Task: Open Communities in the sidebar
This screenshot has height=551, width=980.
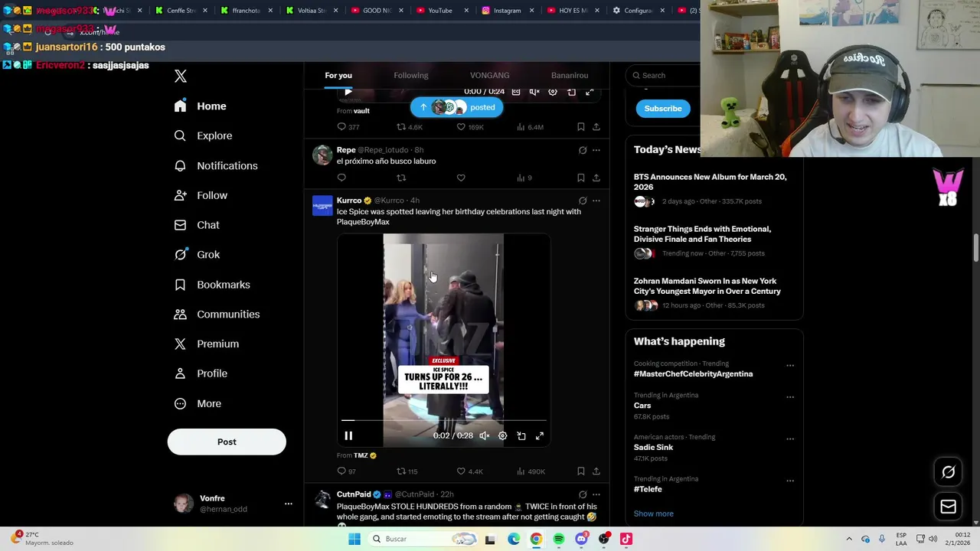Action: (217, 314)
